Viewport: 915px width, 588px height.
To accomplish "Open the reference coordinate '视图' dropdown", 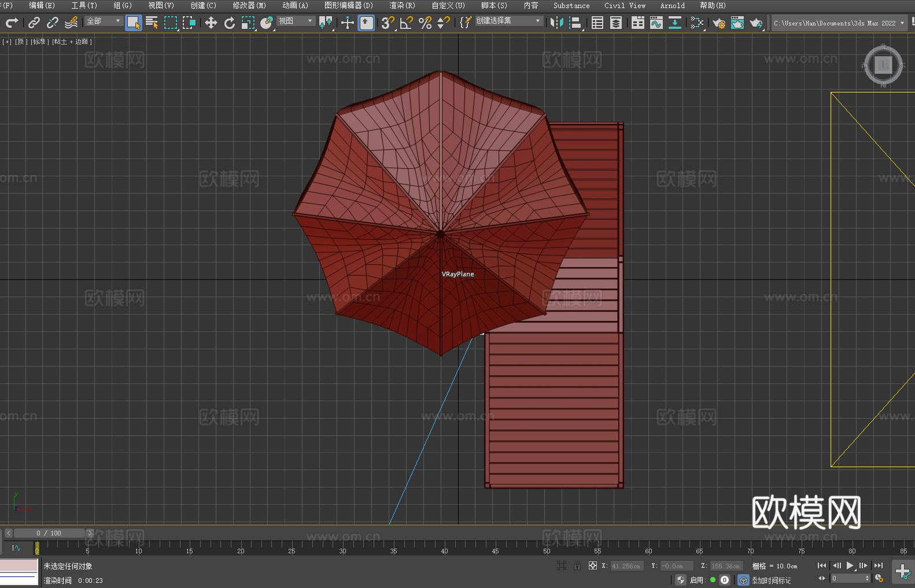I will click(296, 21).
